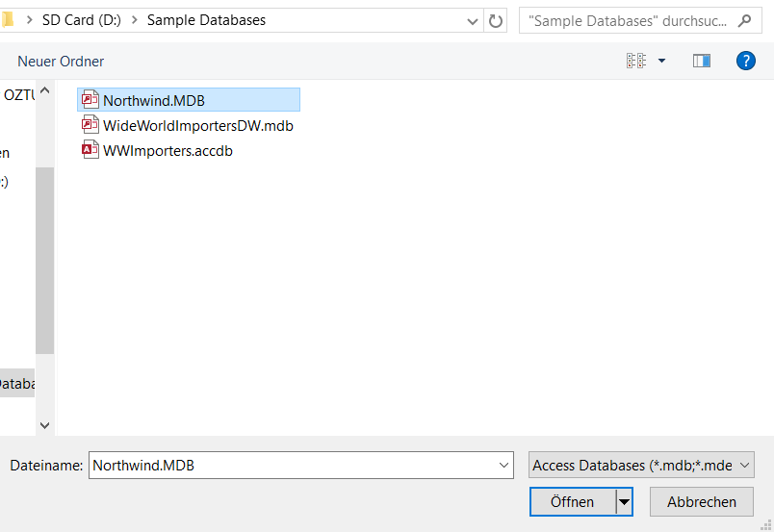774x532 pixels.
Task: Click the WWImporters.accdb Access file icon
Action: click(x=90, y=150)
